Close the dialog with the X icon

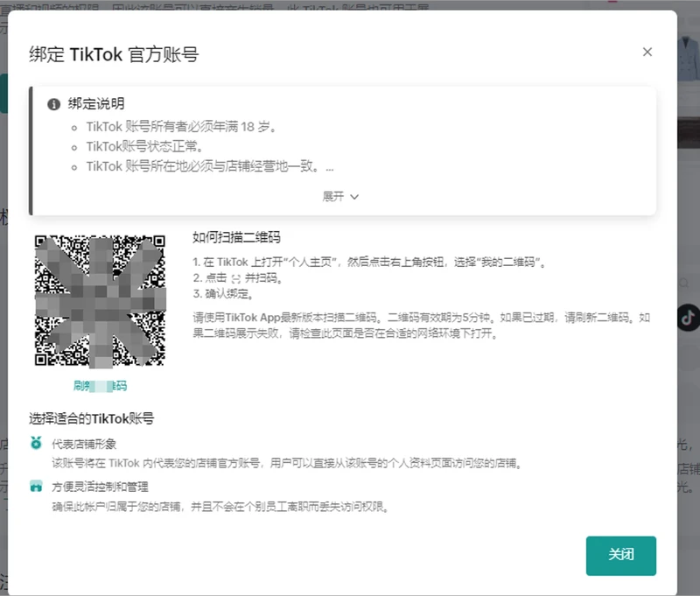647,52
